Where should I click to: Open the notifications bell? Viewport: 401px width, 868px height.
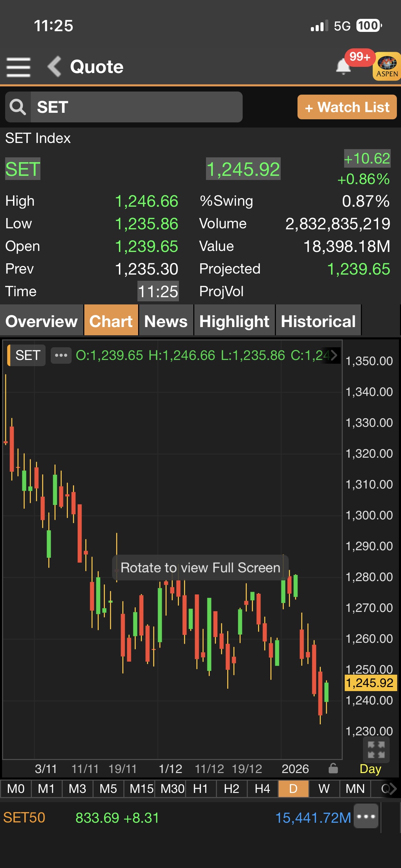343,66
